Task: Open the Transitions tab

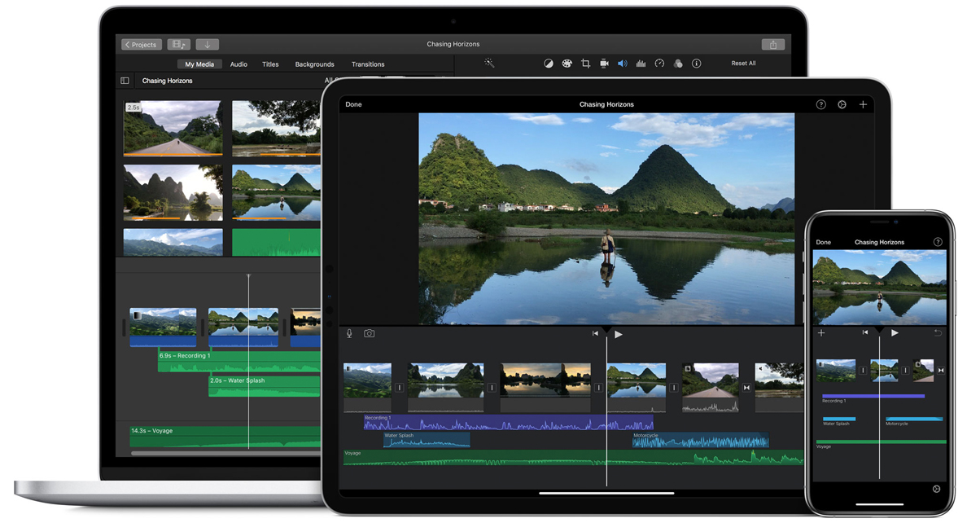Action: [x=368, y=64]
